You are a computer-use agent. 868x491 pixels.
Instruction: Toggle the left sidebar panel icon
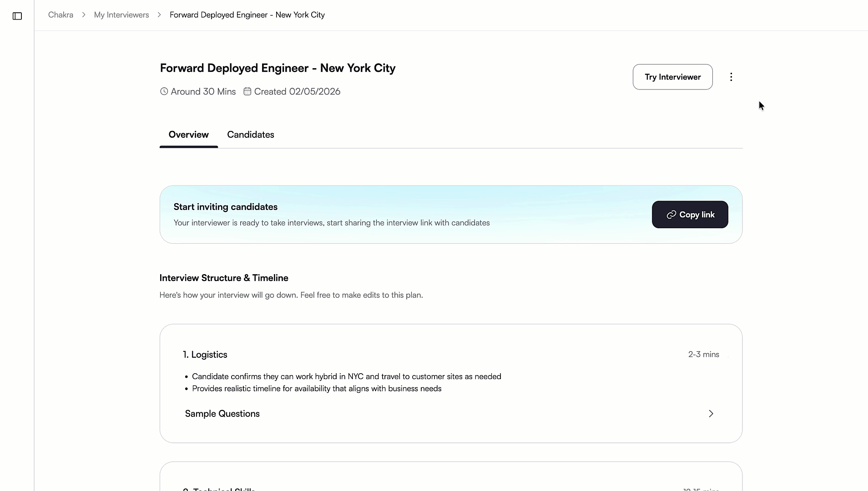(17, 16)
